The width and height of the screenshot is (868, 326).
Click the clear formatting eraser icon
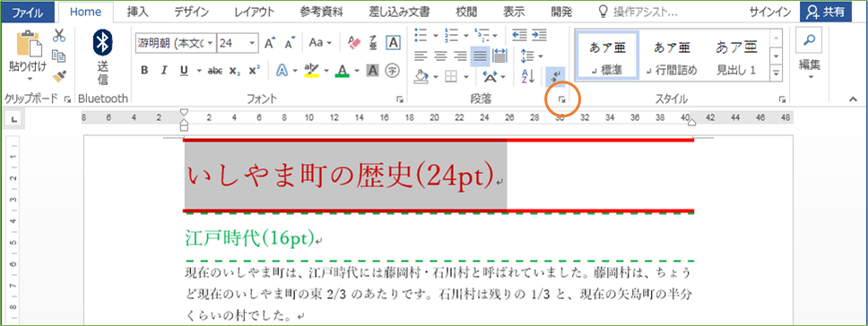[353, 43]
